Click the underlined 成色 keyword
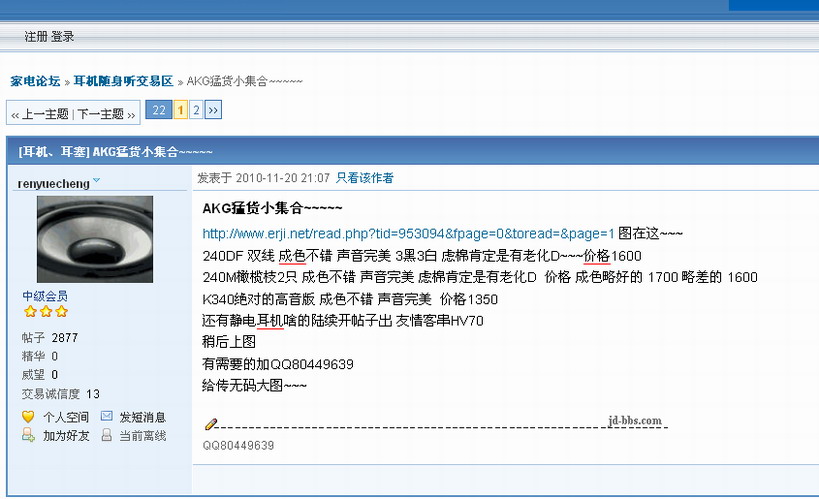Screen dimensions: 819x499 pyautogui.click(x=292, y=256)
